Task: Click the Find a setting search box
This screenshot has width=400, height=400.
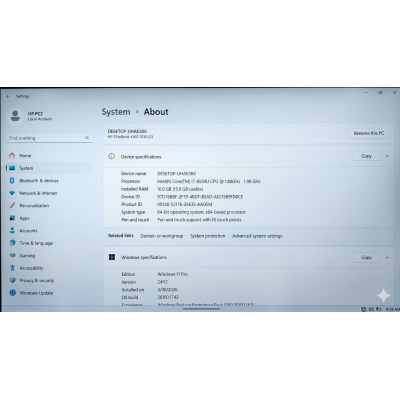Action: tap(49, 138)
